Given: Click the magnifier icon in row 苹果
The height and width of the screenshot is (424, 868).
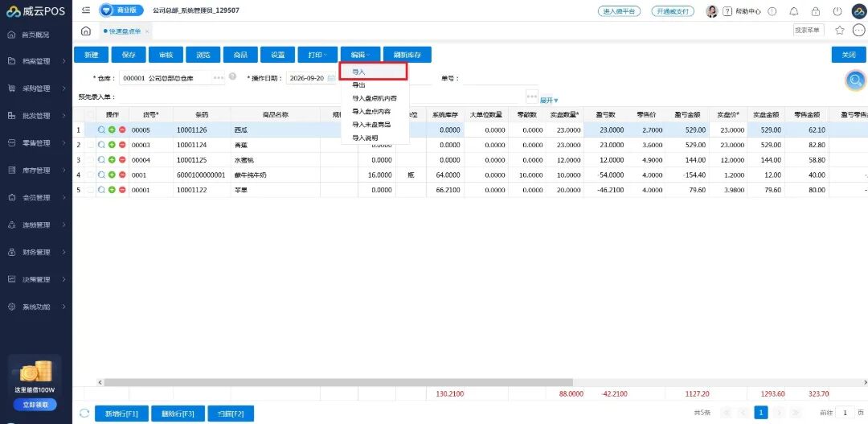Looking at the screenshot, I should click(101, 190).
